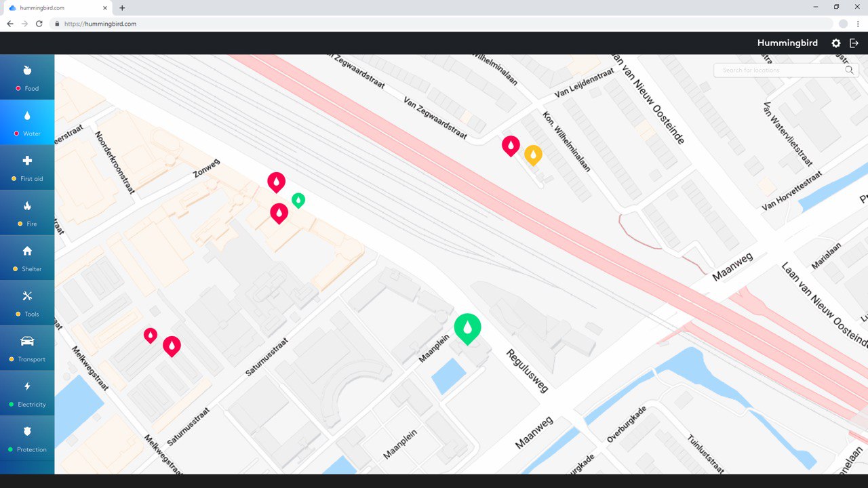868x488 pixels.
Task: Open the Transport category
Action: tap(27, 348)
